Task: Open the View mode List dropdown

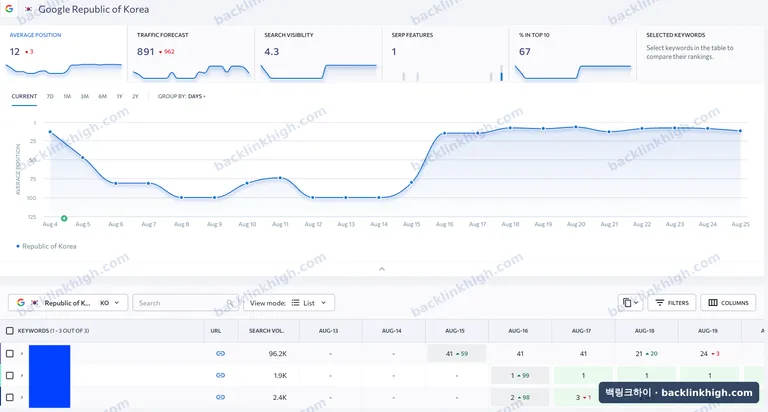Action: pos(289,303)
